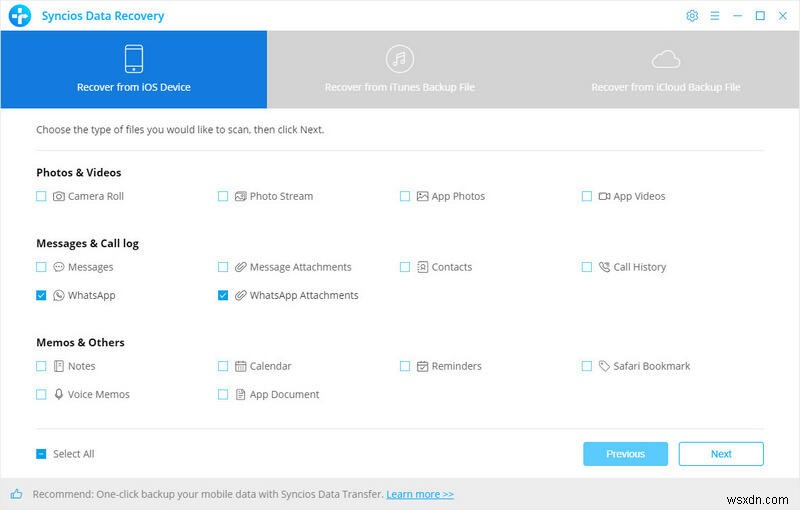Switch to Recover from iCloud Backup File

(x=666, y=69)
